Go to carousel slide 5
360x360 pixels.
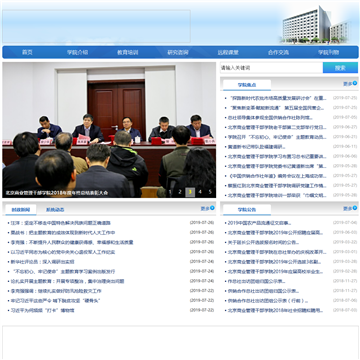coord(210,192)
